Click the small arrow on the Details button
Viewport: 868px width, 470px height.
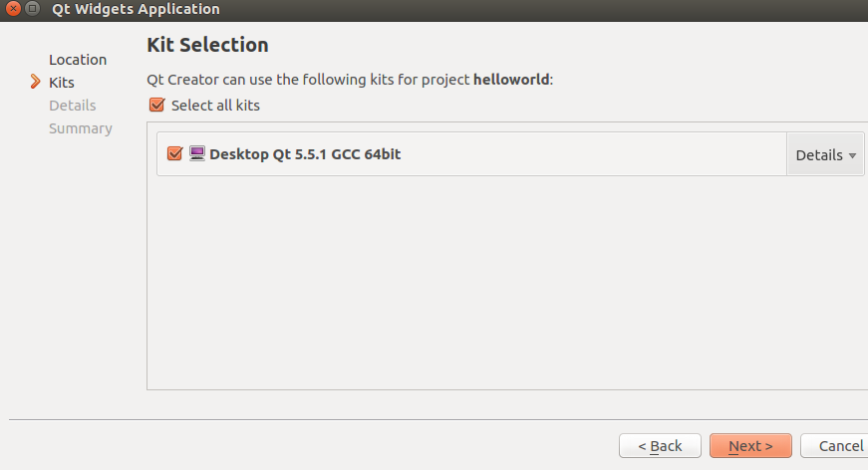(852, 155)
